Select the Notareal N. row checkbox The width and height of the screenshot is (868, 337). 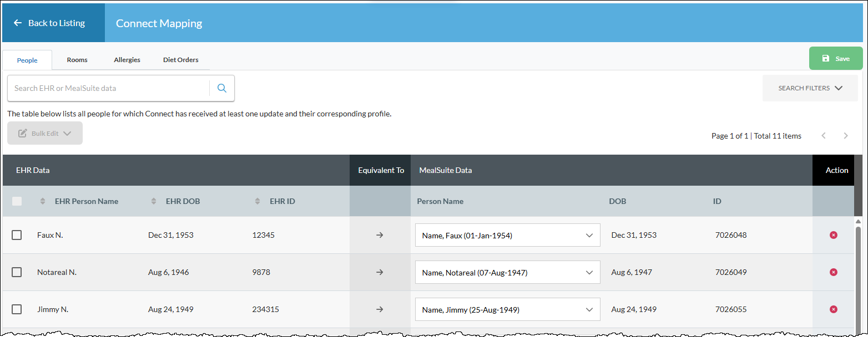click(x=17, y=272)
